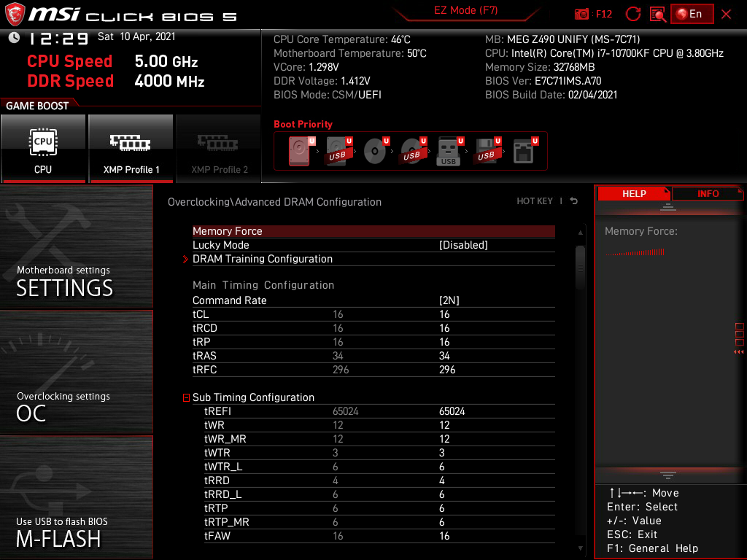The image size is (747, 560).
Task: Click the back arrow next to HOT KEY
Action: point(573,201)
